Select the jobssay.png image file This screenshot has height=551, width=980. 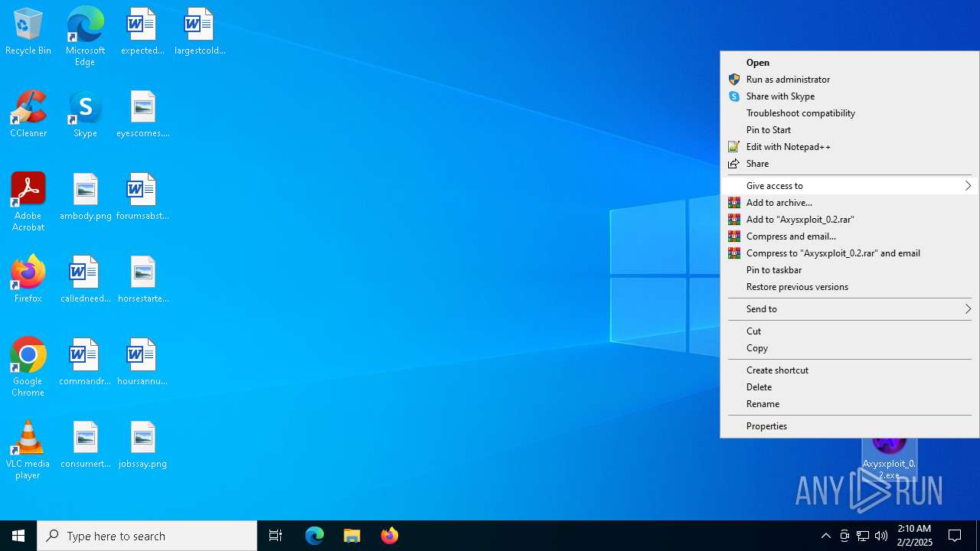click(142, 445)
